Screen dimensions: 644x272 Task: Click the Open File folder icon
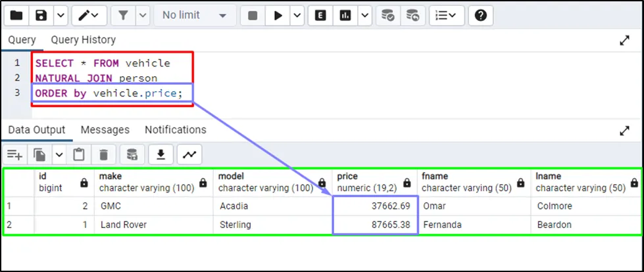pyautogui.click(x=16, y=15)
